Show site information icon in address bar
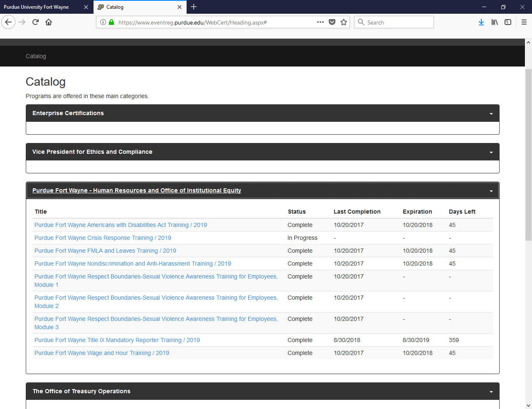Screen dimensions: 532x409 tap(103, 22)
